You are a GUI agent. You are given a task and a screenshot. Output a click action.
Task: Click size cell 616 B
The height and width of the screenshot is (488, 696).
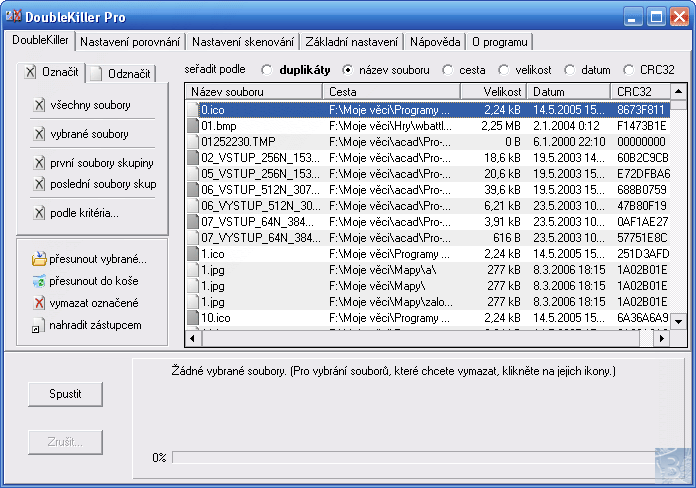pyautogui.click(x=506, y=238)
